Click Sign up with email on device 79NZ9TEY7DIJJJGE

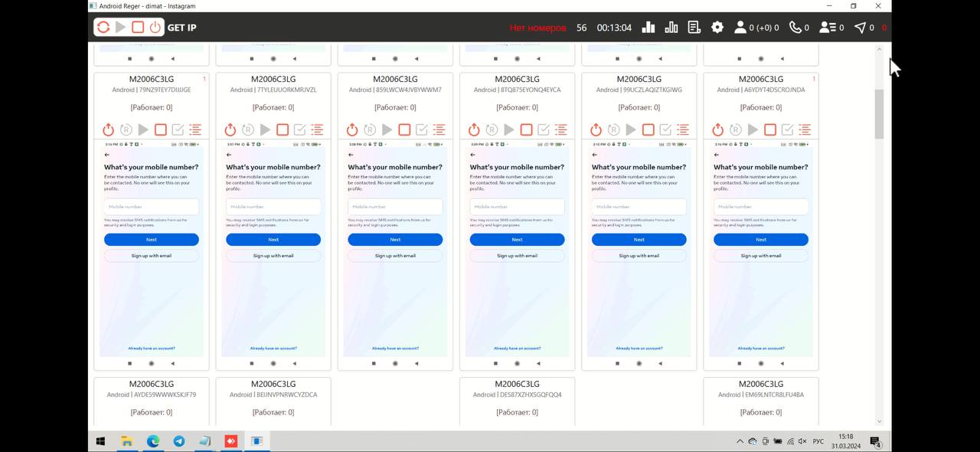click(152, 256)
